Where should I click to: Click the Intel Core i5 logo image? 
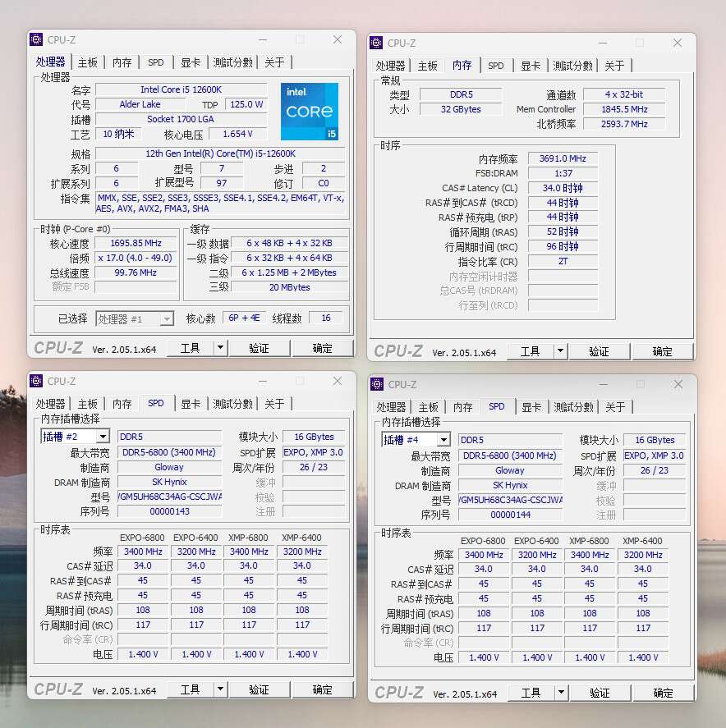click(x=310, y=112)
